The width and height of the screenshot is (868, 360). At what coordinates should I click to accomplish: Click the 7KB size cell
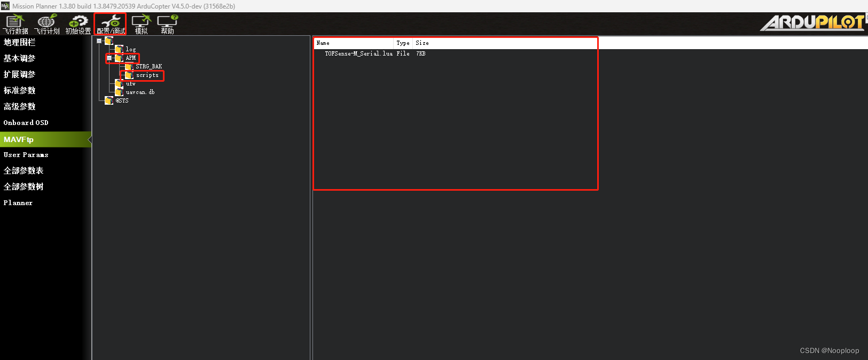[421, 53]
